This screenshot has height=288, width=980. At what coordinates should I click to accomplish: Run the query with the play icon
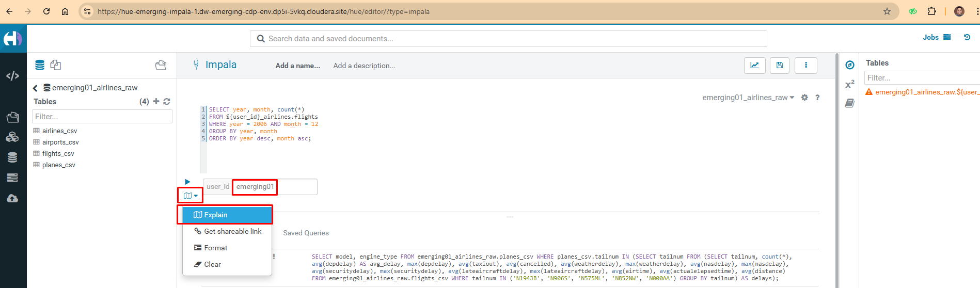[187, 182]
